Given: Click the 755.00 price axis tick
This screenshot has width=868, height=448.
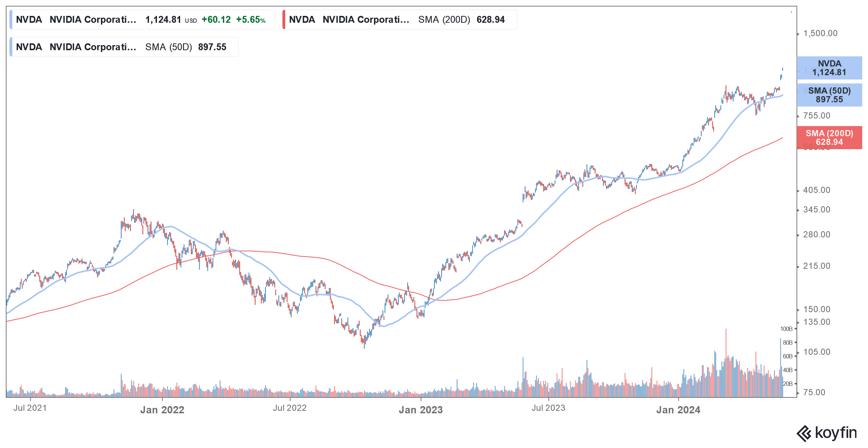Looking at the screenshot, I should click(x=817, y=116).
